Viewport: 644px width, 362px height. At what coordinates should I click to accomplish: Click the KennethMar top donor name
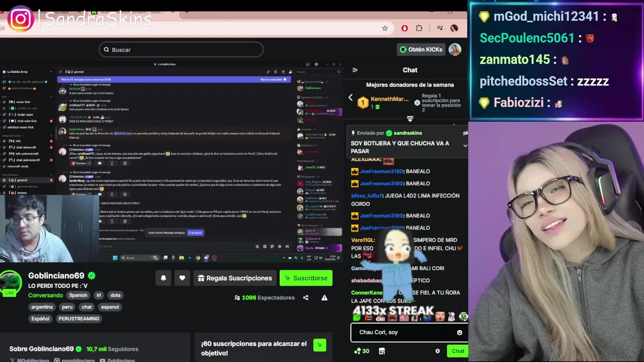coord(389,99)
